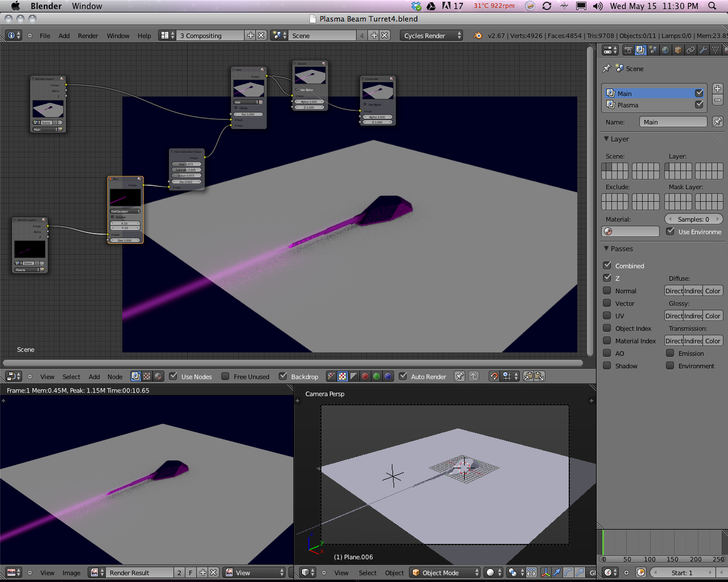The height and width of the screenshot is (582, 728).
Task: Open the Object Mode dropdown
Action: 445,572
